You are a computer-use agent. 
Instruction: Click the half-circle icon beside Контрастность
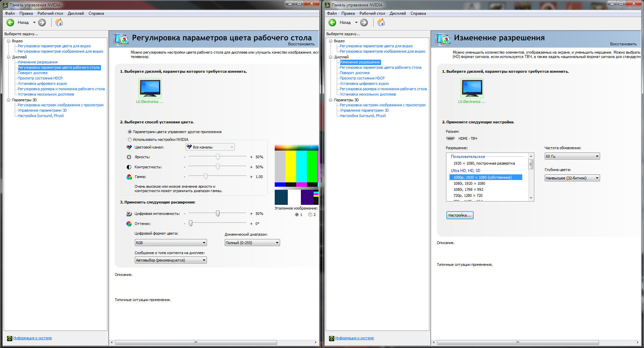[x=129, y=167]
